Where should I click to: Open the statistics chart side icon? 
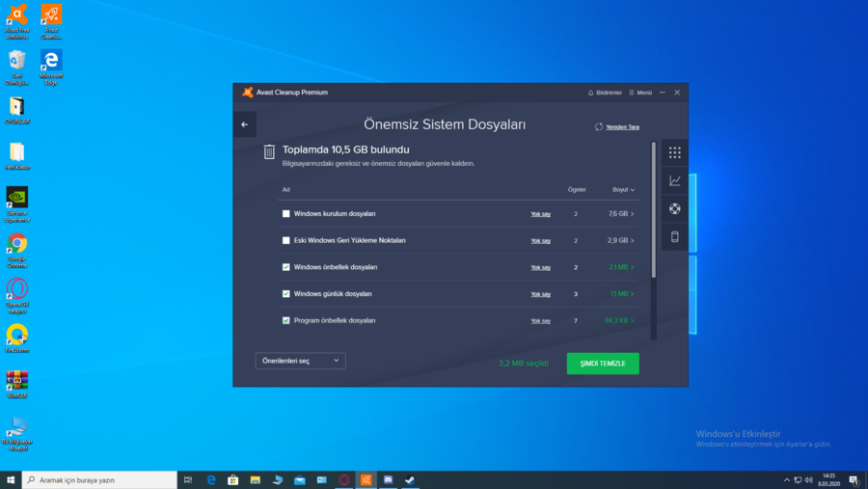tap(674, 180)
